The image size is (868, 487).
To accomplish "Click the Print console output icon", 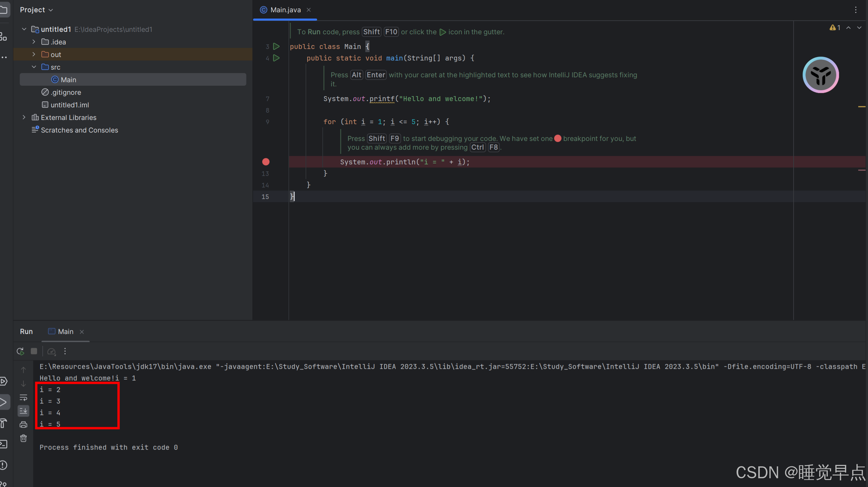I will 23,424.
